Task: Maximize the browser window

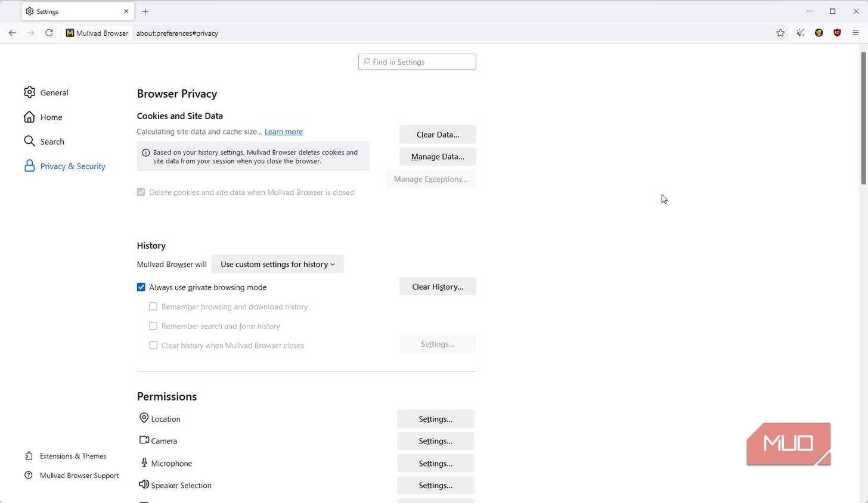Action: [833, 11]
